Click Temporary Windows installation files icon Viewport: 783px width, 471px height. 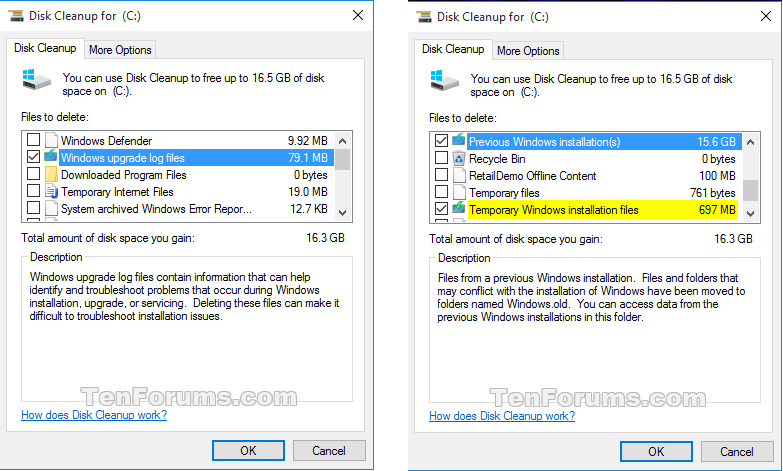tap(459, 208)
